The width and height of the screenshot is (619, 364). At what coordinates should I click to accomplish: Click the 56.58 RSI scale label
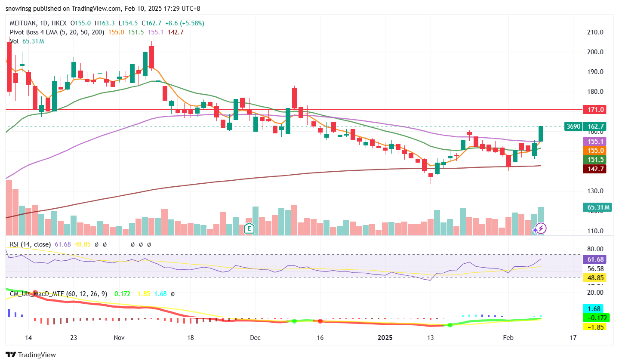[x=595, y=269]
